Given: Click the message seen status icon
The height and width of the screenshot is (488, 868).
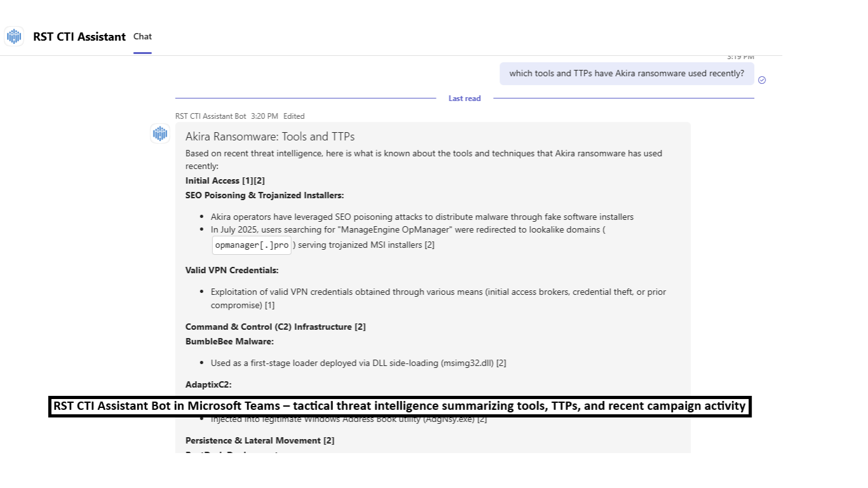Looking at the screenshot, I should coord(762,80).
